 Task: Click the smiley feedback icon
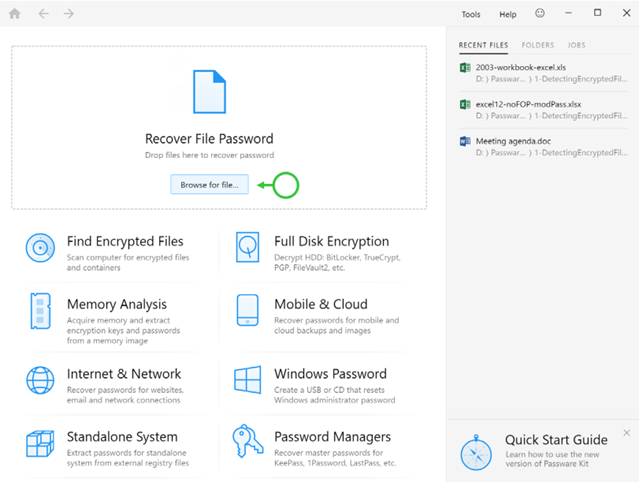(x=540, y=14)
